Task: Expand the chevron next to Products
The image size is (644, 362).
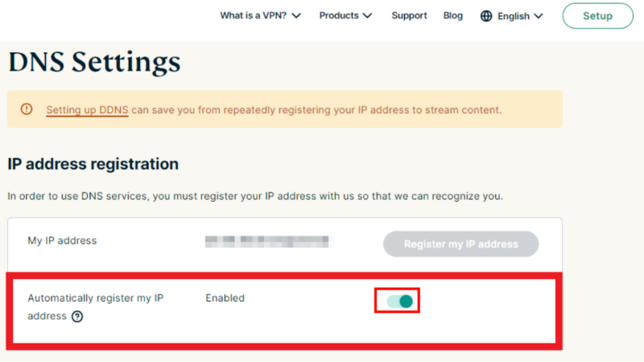Action: pos(368,16)
